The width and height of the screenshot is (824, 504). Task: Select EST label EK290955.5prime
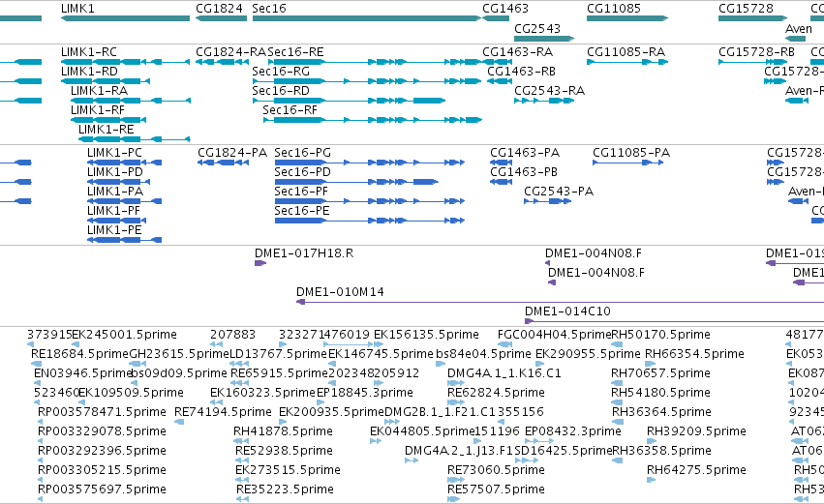click(x=588, y=354)
